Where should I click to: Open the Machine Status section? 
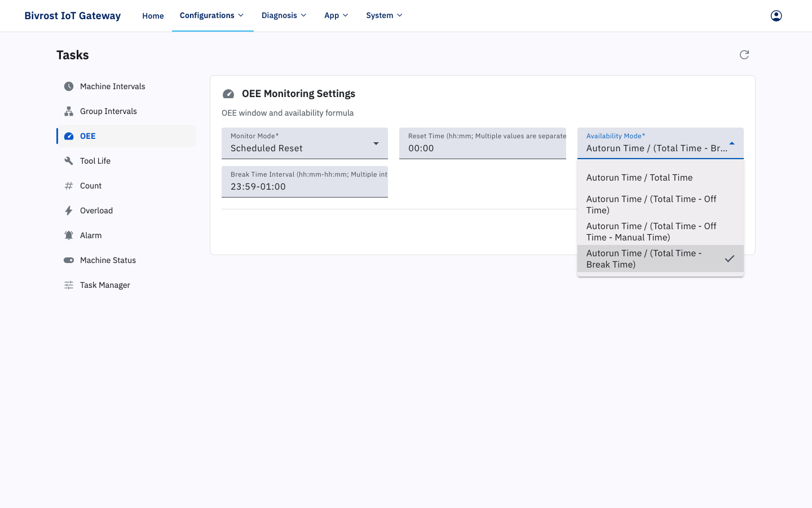pyautogui.click(x=126, y=260)
